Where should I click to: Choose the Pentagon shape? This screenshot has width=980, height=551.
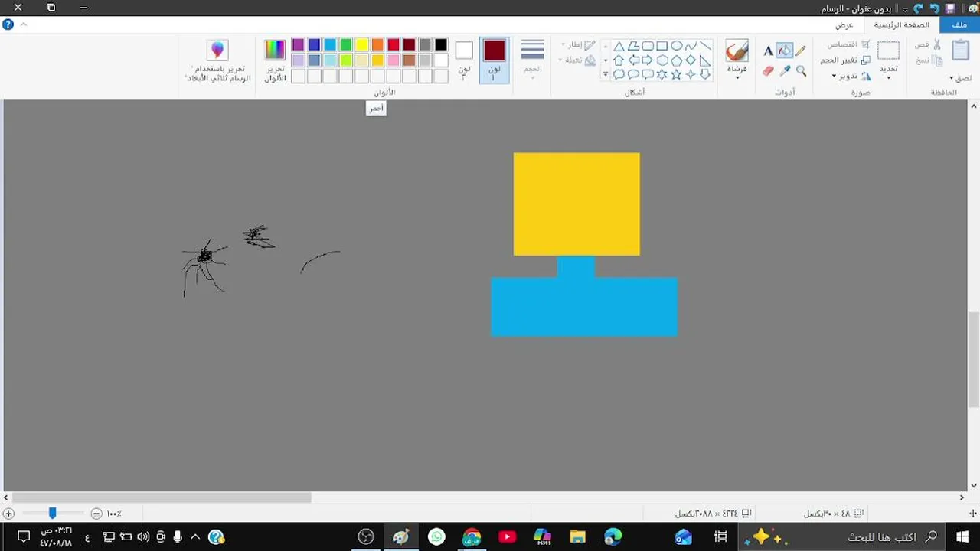tap(677, 60)
